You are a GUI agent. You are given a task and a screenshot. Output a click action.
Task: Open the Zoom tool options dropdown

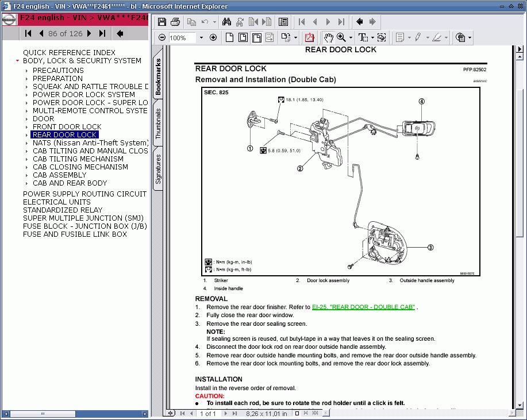(351, 37)
